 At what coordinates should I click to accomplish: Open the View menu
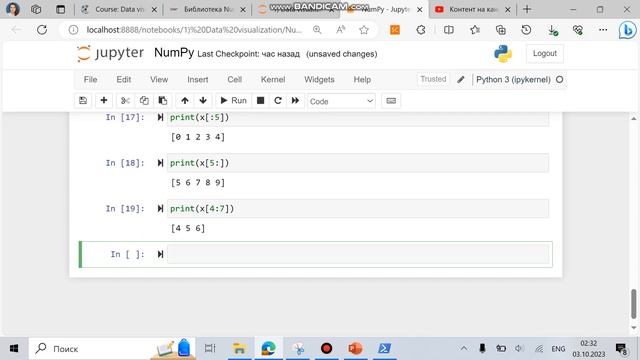[x=159, y=80]
